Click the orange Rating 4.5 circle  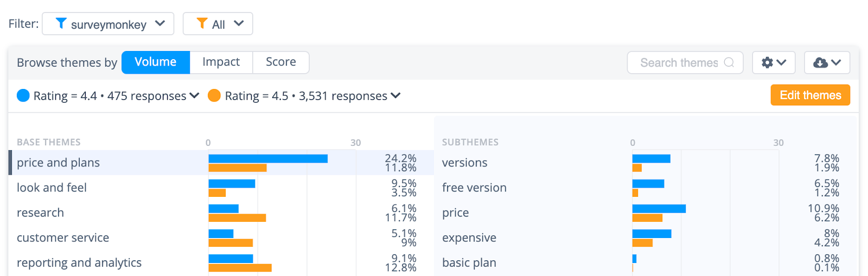[214, 95]
